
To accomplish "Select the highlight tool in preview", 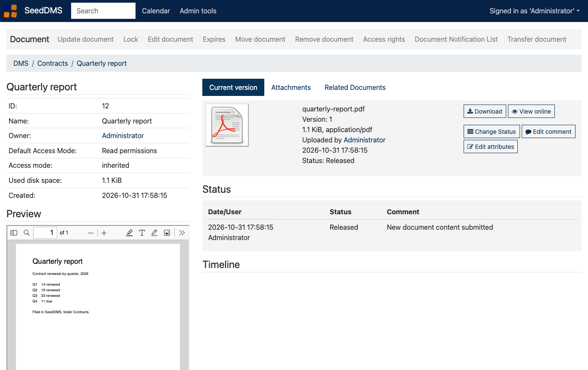I will coord(130,233).
